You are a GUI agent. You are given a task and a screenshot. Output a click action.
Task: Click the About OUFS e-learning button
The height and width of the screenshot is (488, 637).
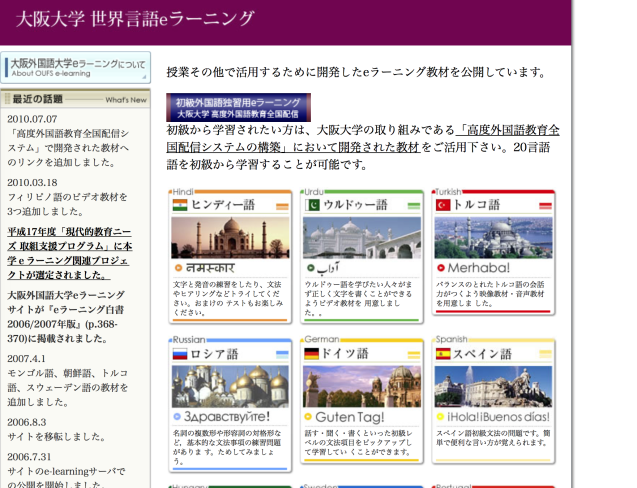point(76,67)
